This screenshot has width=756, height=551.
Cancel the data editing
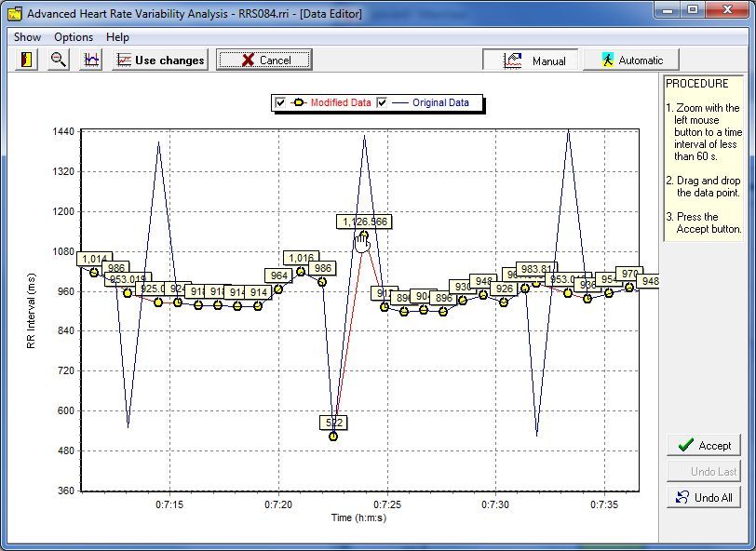(264, 60)
